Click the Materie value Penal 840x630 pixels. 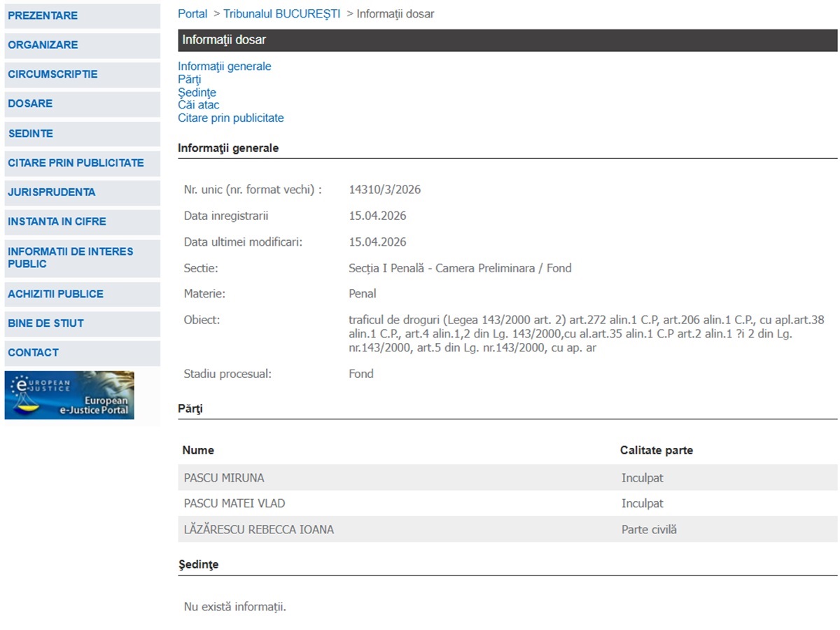(x=363, y=294)
